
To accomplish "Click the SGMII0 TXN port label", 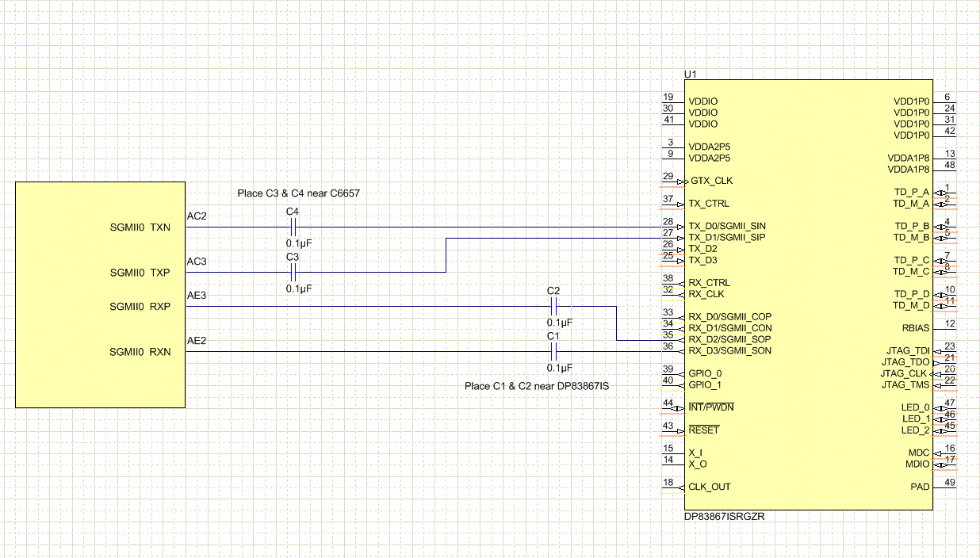I will (140, 227).
